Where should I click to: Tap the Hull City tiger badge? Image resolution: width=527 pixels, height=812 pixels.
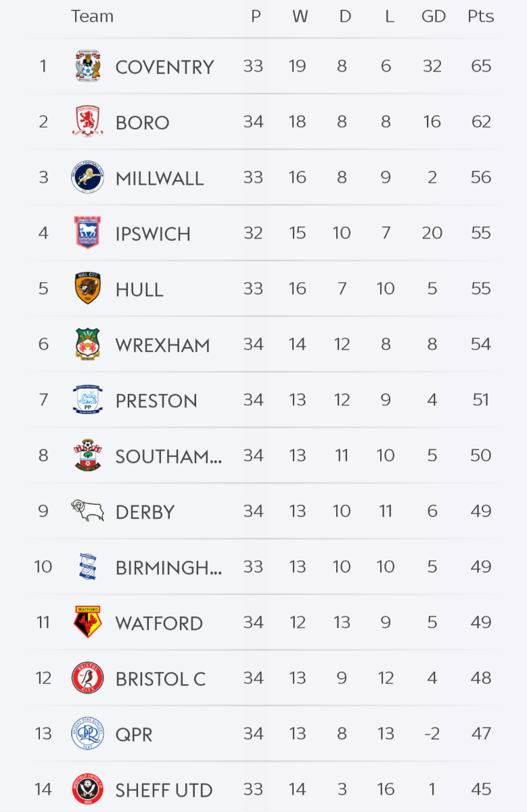point(88,289)
